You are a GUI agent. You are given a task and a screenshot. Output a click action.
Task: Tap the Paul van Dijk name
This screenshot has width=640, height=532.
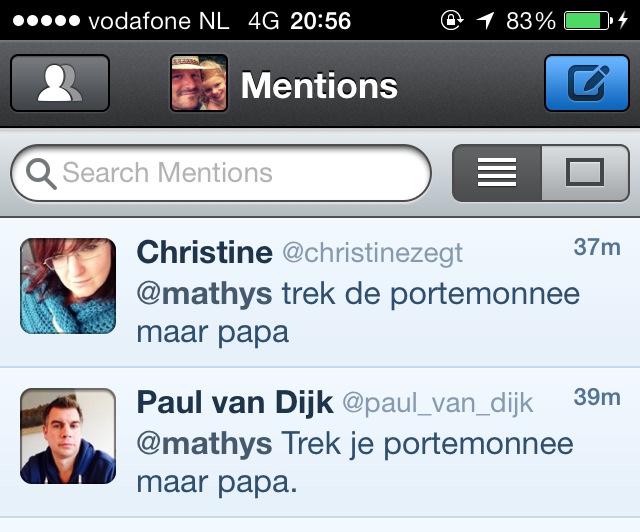coord(235,403)
